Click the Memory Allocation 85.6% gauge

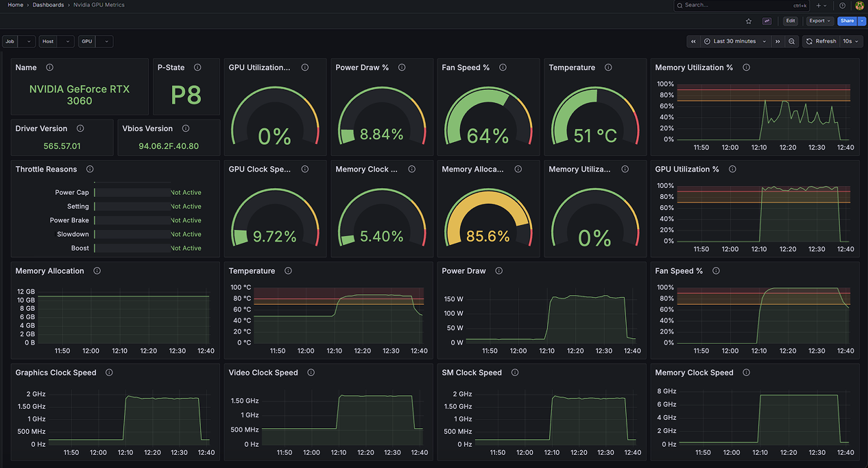click(488, 218)
